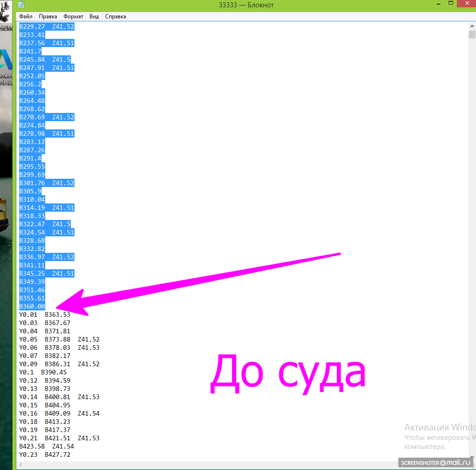Open the Справка menu
The image size is (476, 470).
tap(116, 16)
